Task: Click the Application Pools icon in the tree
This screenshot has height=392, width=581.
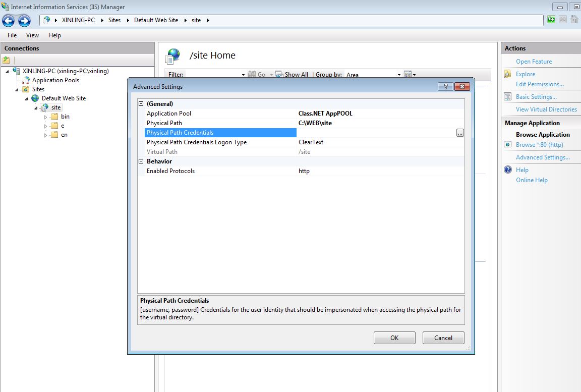Action: coord(25,80)
